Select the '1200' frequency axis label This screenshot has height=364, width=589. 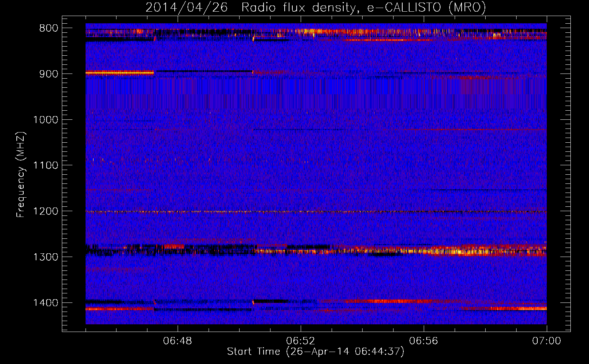click(x=46, y=211)
